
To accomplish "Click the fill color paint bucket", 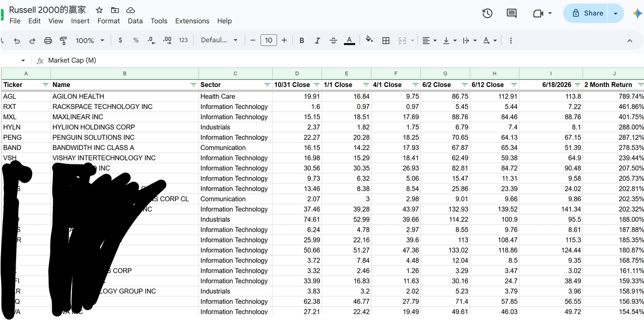I will (x=369, y=40).
